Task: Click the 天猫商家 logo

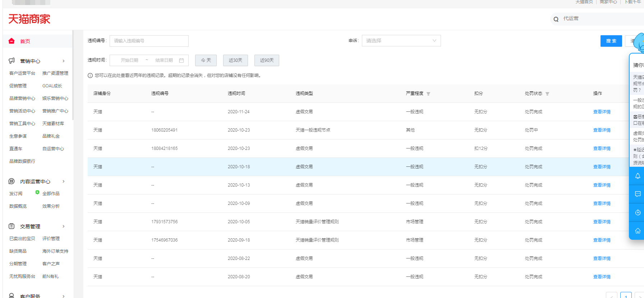Action: point(29,19)
